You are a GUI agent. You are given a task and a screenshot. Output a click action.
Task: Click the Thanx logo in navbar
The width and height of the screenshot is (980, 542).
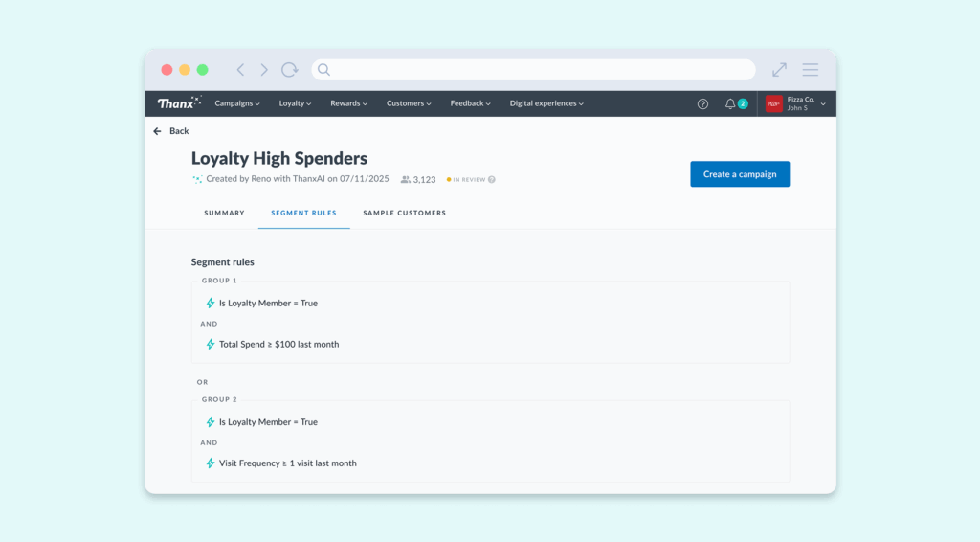179,103
